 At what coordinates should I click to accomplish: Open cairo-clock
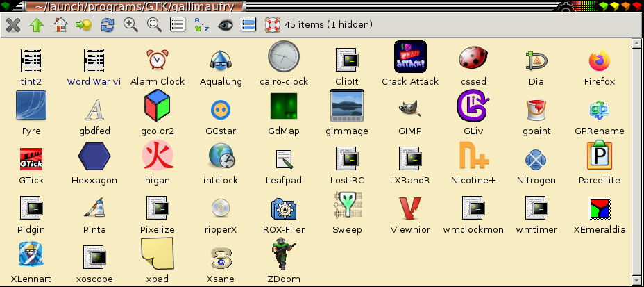click(x=284, y=56)
